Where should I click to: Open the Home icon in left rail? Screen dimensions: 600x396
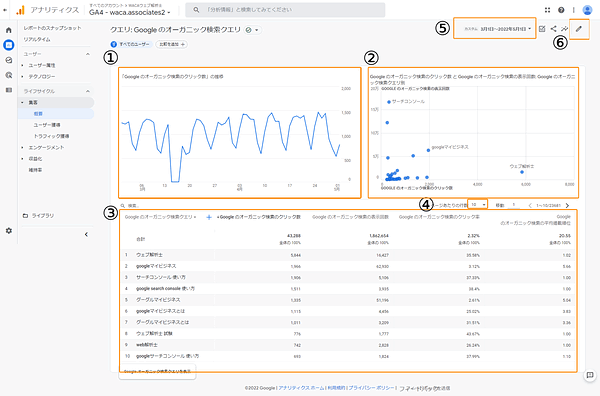click(8, 30)
